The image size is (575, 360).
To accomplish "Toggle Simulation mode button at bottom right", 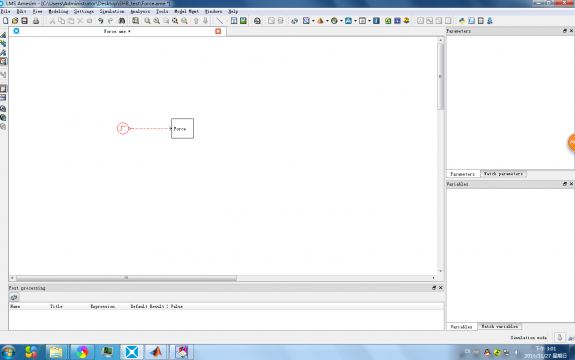I will (559, 337).
